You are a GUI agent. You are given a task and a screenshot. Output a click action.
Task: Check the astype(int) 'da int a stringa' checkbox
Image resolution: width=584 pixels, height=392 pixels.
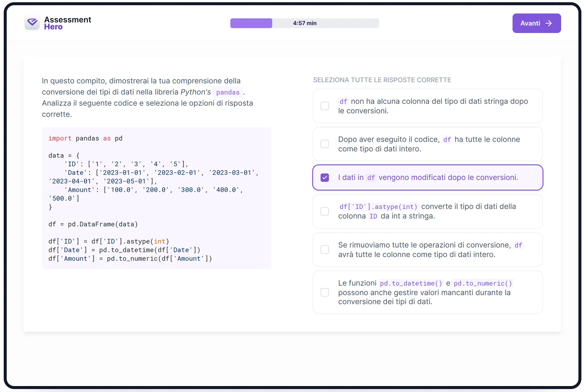point(325,211)
